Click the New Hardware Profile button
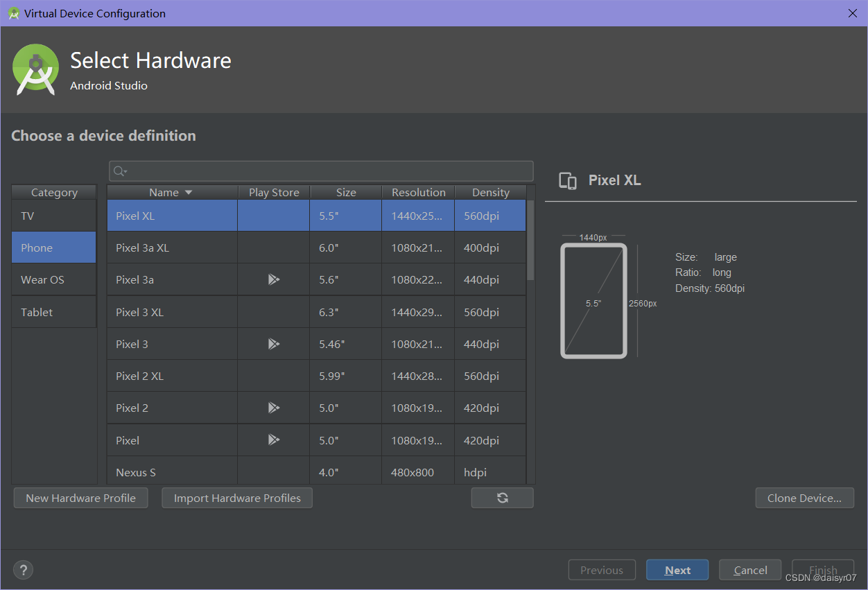Viewport: 868px width, 590px height. click(x=80, y=498)
